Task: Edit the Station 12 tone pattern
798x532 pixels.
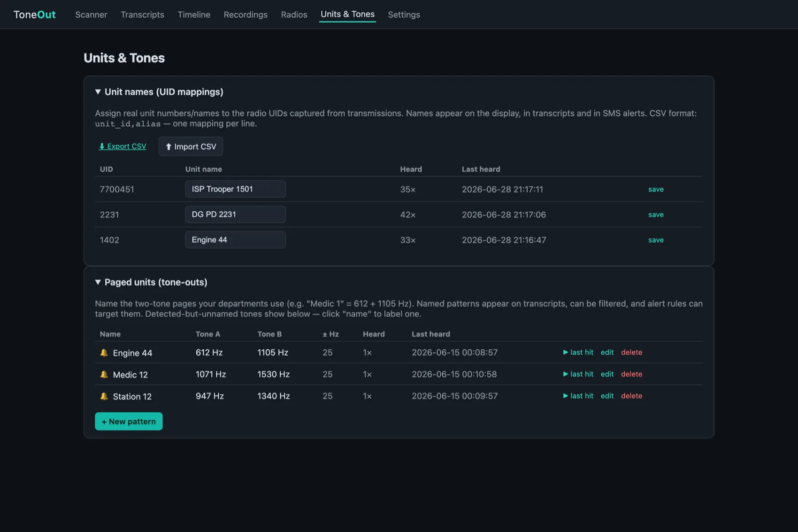Action: (x=607, y=396)
